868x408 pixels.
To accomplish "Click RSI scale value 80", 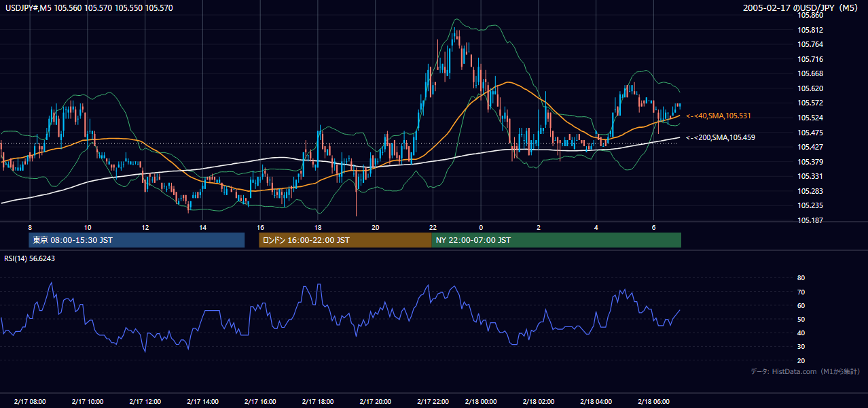I will tap(801, 278).
